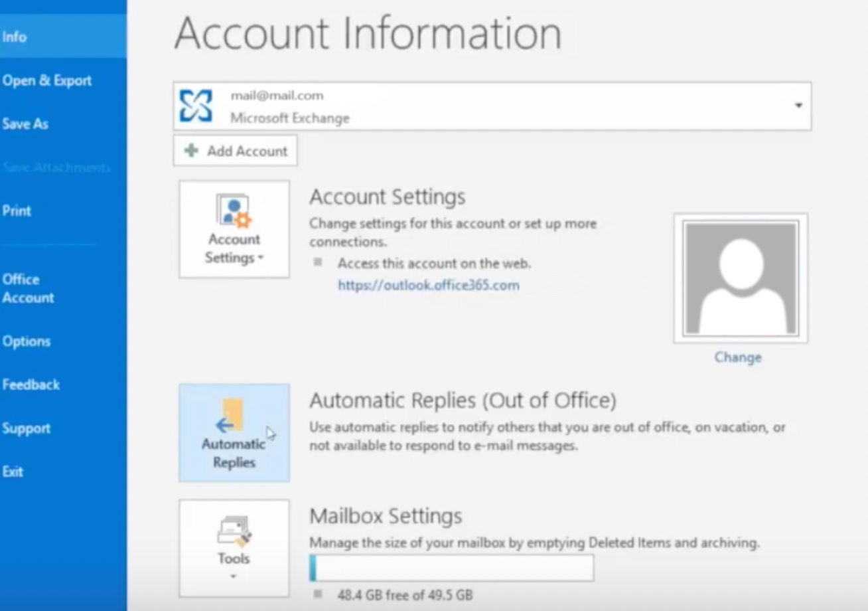Go to Office Account page

28,288
